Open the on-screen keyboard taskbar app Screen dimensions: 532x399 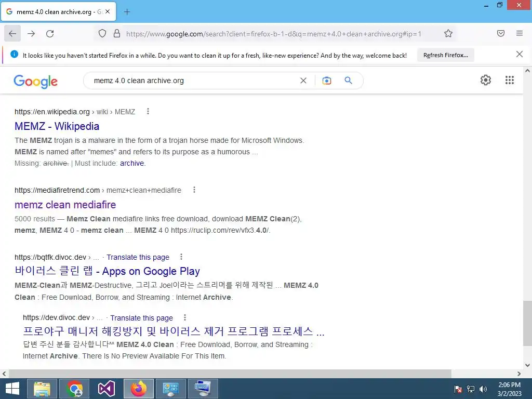click(x=203, y=389)
